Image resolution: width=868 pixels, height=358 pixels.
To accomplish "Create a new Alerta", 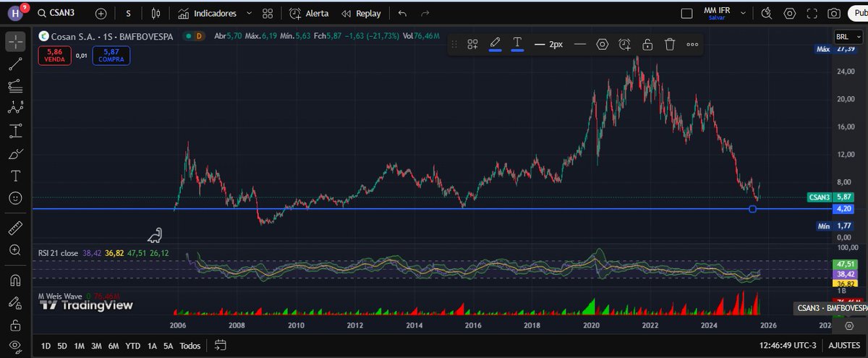I will pyautogui.click(x=309, y=13).
